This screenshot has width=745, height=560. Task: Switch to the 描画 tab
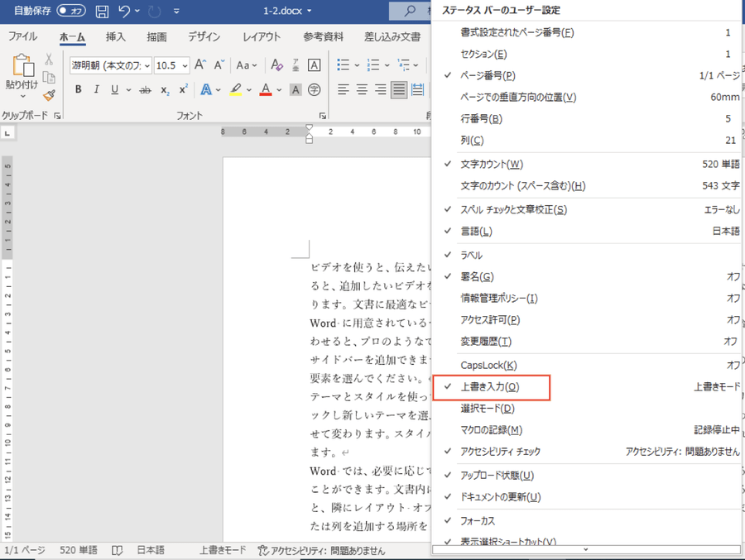[x=156, y=36]
